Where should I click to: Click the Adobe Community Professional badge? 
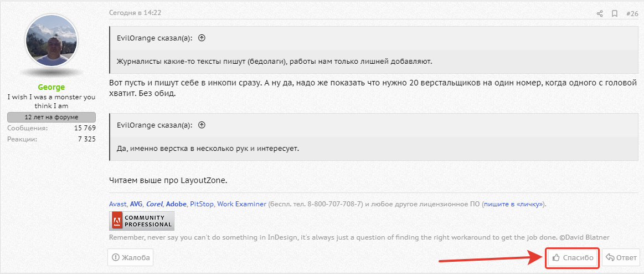tap(142, 221)
